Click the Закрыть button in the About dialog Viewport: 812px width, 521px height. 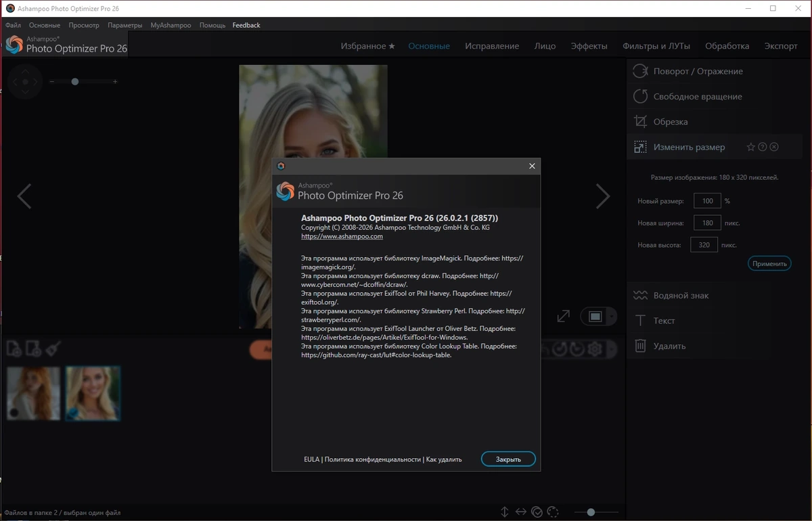click(508, 459)
